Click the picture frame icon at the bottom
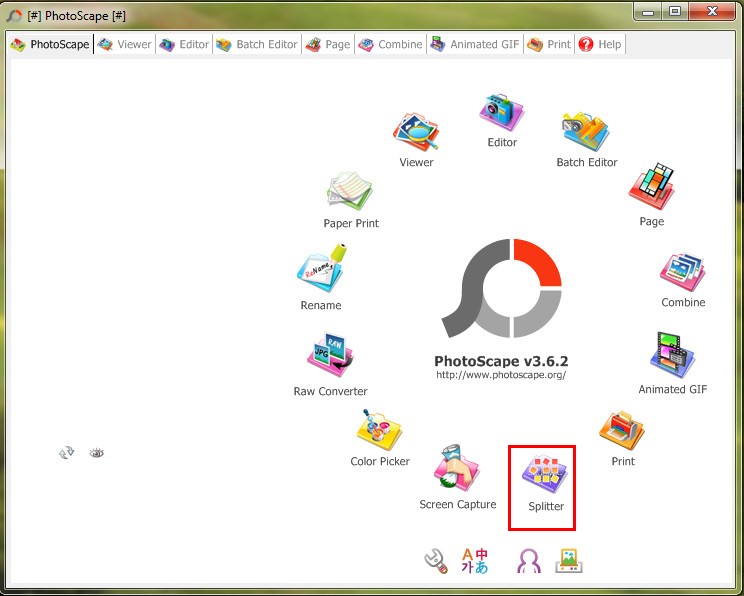Image resolution: width=744 pixels, height=596 pixels. click(569, 561)
